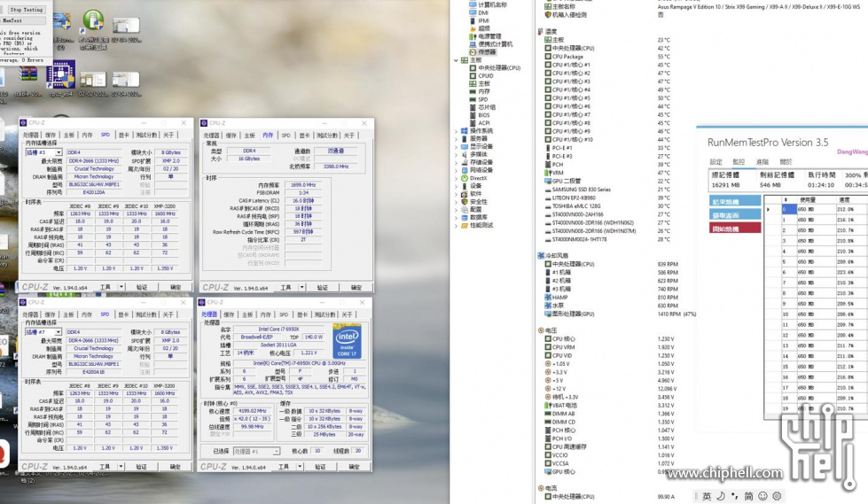Select the 便携式计算机 node in AIDA64 tree
The width and height of the screenshot is (868, 504).
(491, 43)
